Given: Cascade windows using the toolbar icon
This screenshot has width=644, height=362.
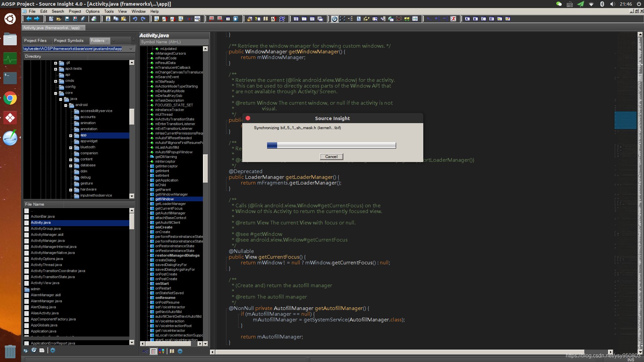Looking at the screenshot, I should 320,19.
